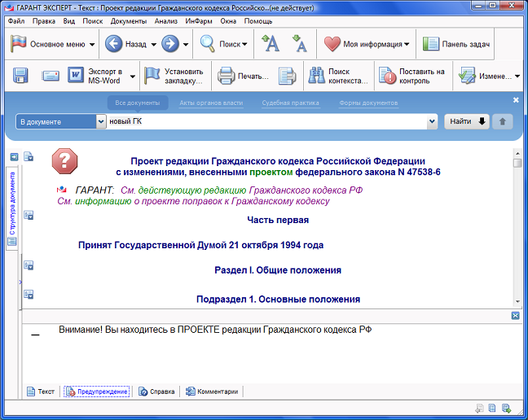Expand the My information dropdown

coord(407,44)
